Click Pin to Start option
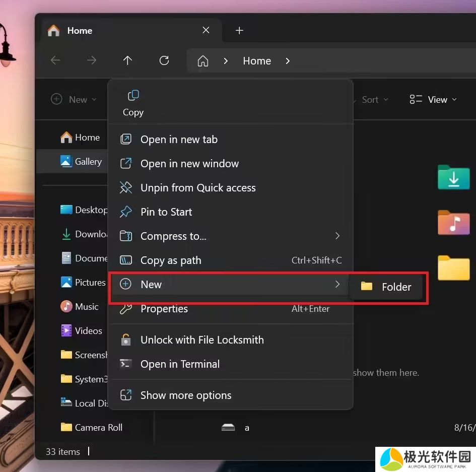 click(166, 212)
